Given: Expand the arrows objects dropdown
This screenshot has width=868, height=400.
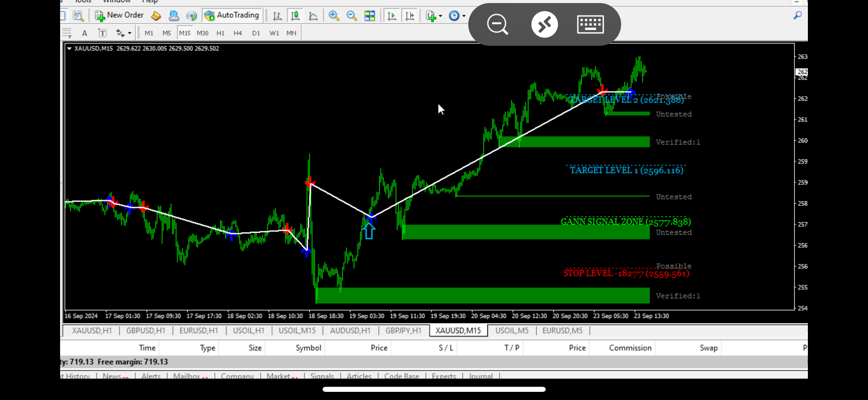Looking at the screenshot, I should click(130, 33).
